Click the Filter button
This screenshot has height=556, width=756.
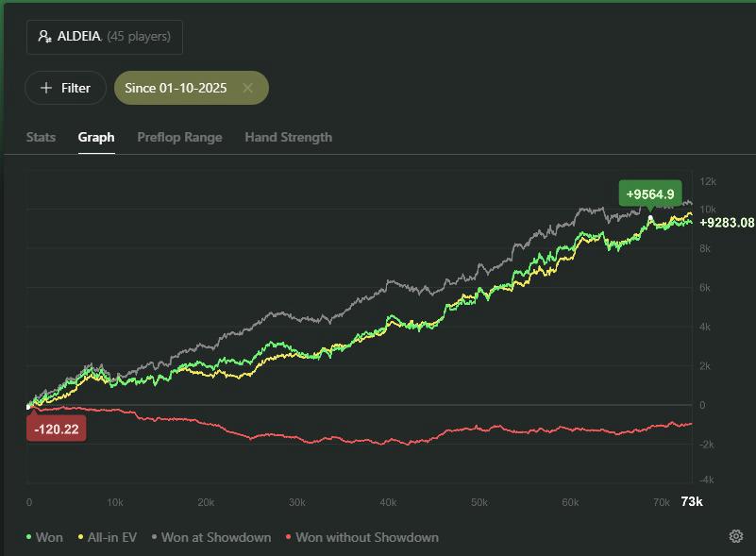(65, 88)
